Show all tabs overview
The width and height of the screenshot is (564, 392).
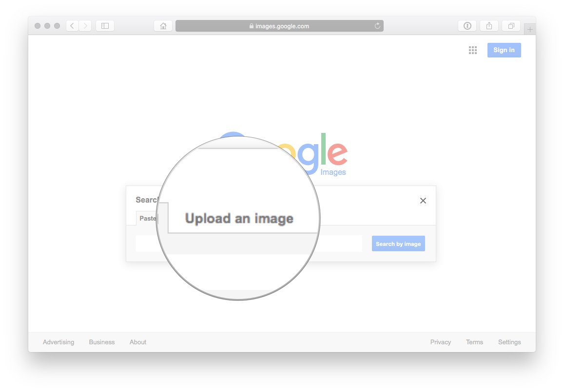pyautogui.click(x=511, y=26)
